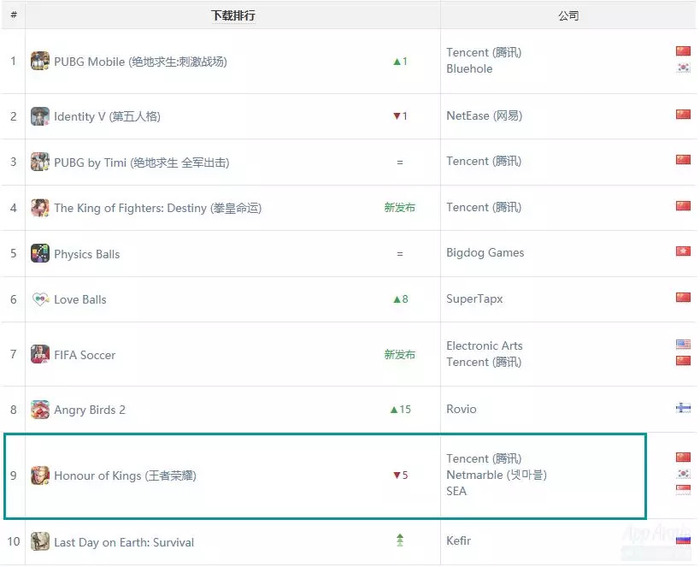Open PUBG by Timi game title
Image resolution: width=700 pixels, height=567 pixels.
pyautogui.click(x=142, y=163)
